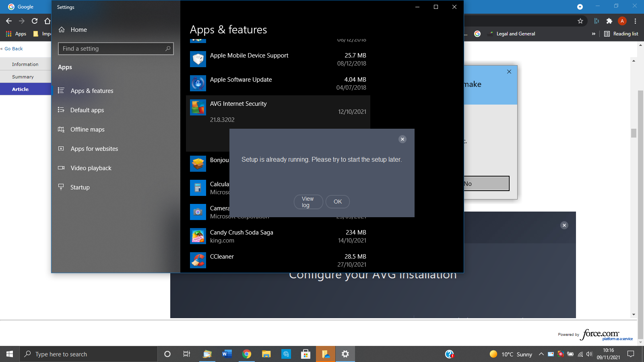Click No button in browser popup
The width and height of the screenshot is (644, 362).
tap(486, 183)
